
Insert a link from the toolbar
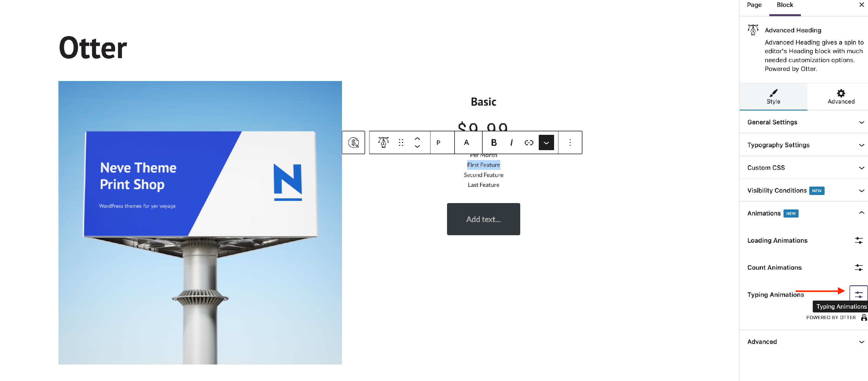point(529,143)
